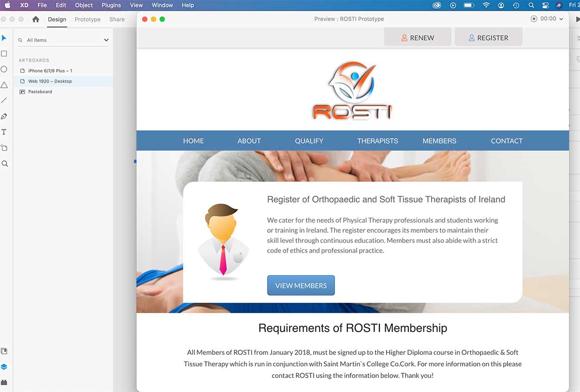Select the Select (arrow) tool
Viewport: 580px width, 392px height.
tap(4, 38)
